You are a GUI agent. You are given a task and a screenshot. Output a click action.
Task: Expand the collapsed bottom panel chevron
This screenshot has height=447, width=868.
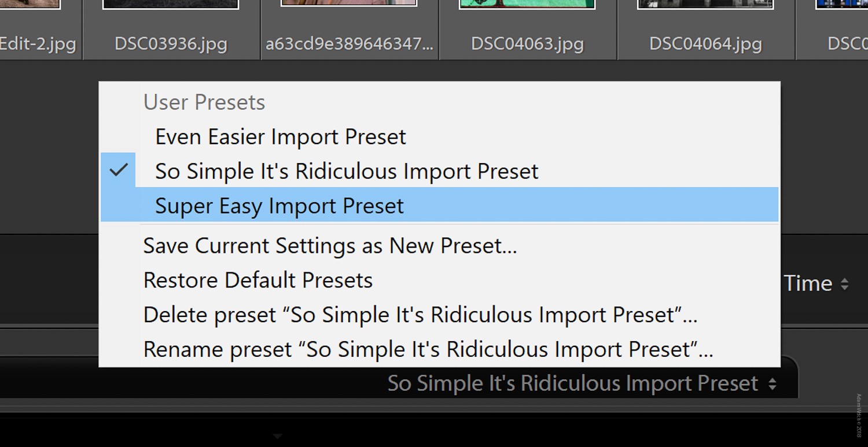click(x=278, y=435)
